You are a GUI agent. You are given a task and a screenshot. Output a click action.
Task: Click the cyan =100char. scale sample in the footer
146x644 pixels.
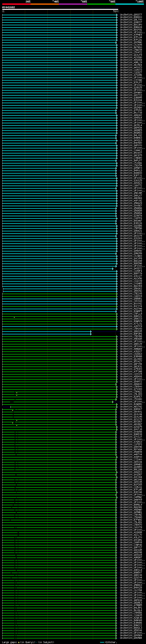coord(102,642)
